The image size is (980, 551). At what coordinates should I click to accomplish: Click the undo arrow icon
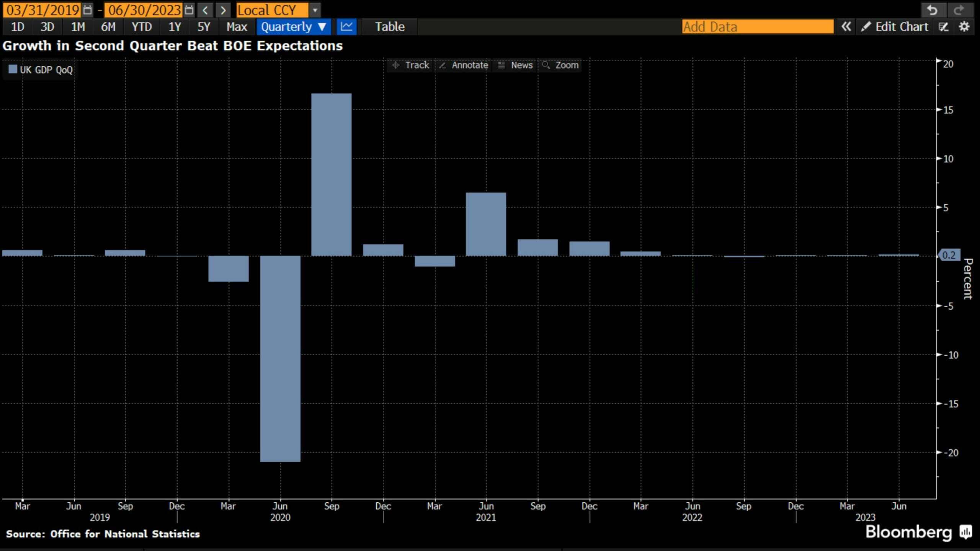[933, 10]
